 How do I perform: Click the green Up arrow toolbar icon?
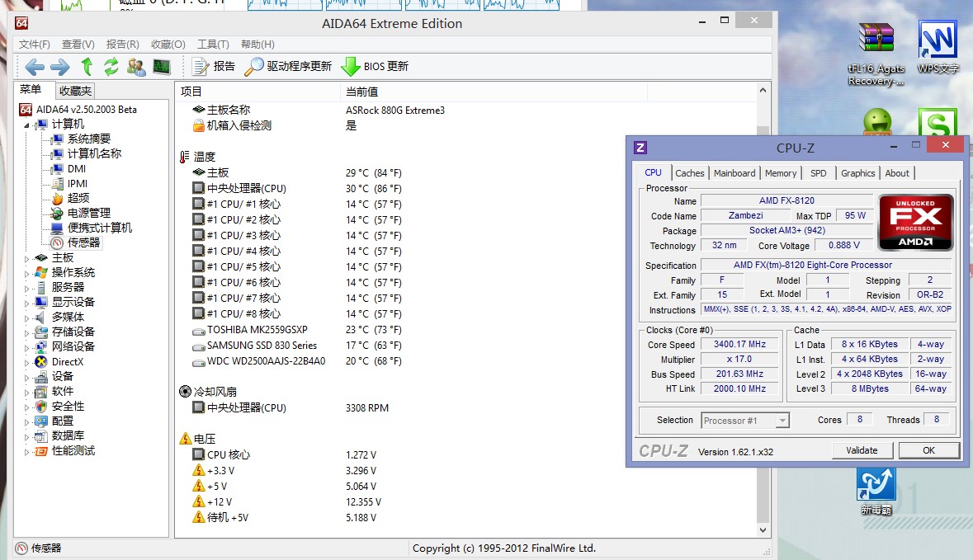[87, 66]
